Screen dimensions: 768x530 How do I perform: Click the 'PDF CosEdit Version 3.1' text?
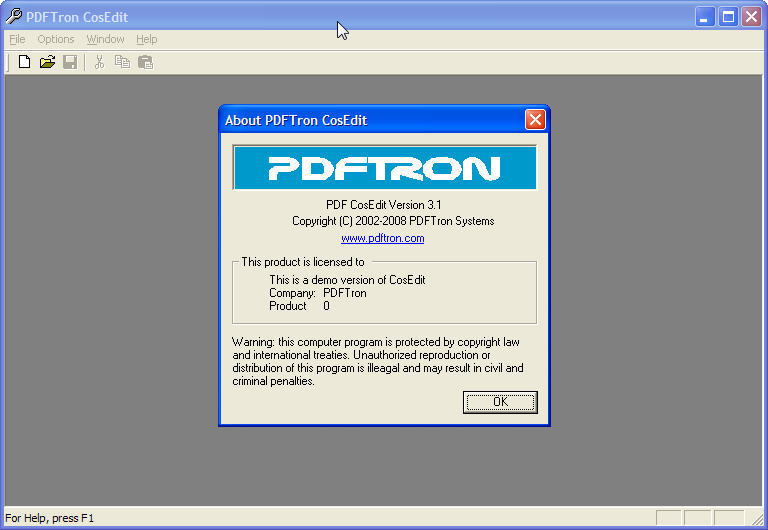384,205
